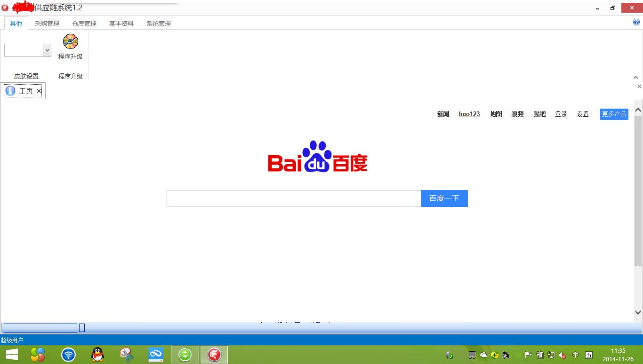Open the 系统管理 ribbon tab

[x=159, y=24]
